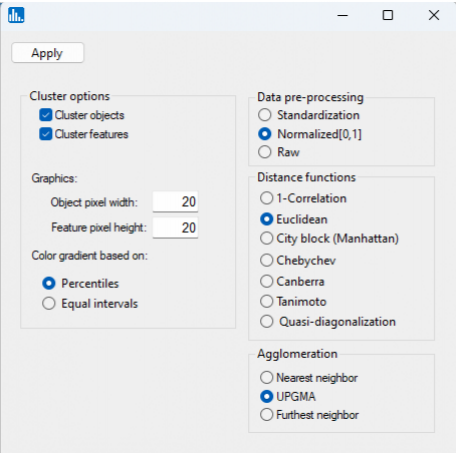The height and width of the screenshot is (453, 456).
Task: Select the Canberra distance option
Action: tap(266, 281)
